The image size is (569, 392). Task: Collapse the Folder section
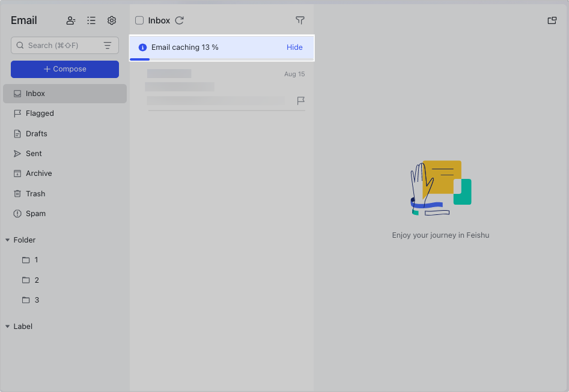(x=7, y=240)
